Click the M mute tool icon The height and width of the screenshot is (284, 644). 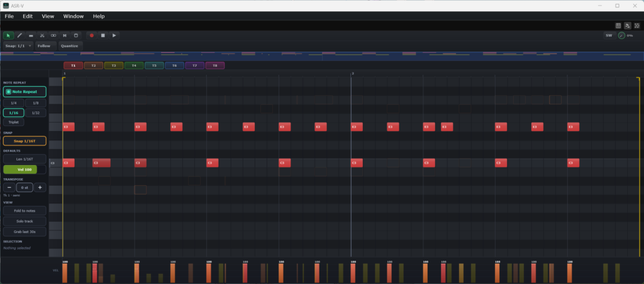coord(65,35)
